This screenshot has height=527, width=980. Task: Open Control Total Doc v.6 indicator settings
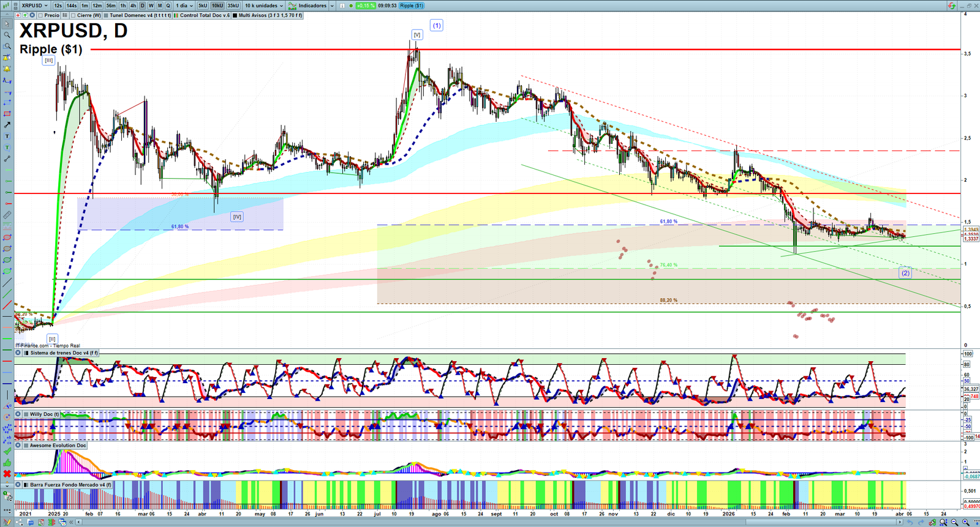pos(202,15)
